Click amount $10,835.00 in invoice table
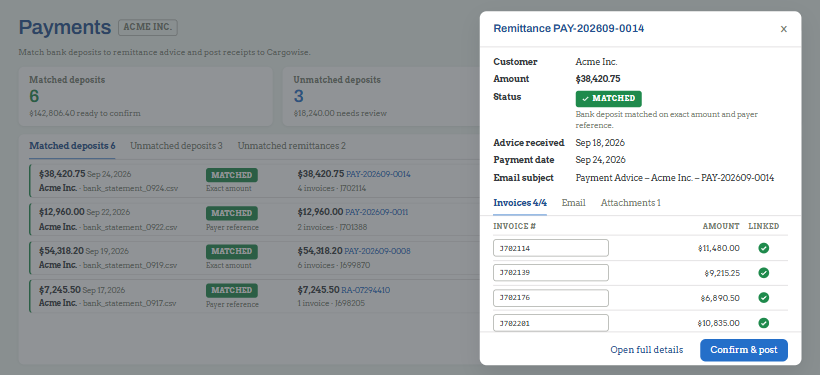The width and height of the screenshot is (820, 375). [x=719, y=323]
